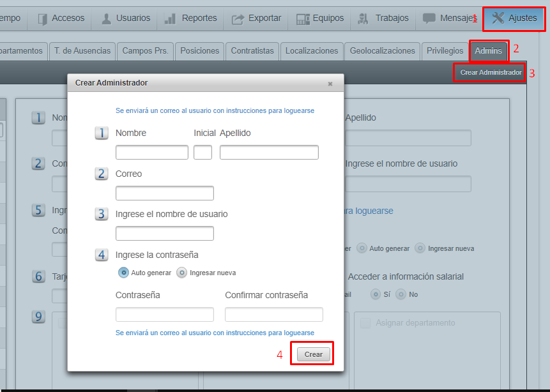Image resolution: width=550 pixels, height=392 pixels.
Task: Open the Equipos devices icon
Action: pos(302,19)
